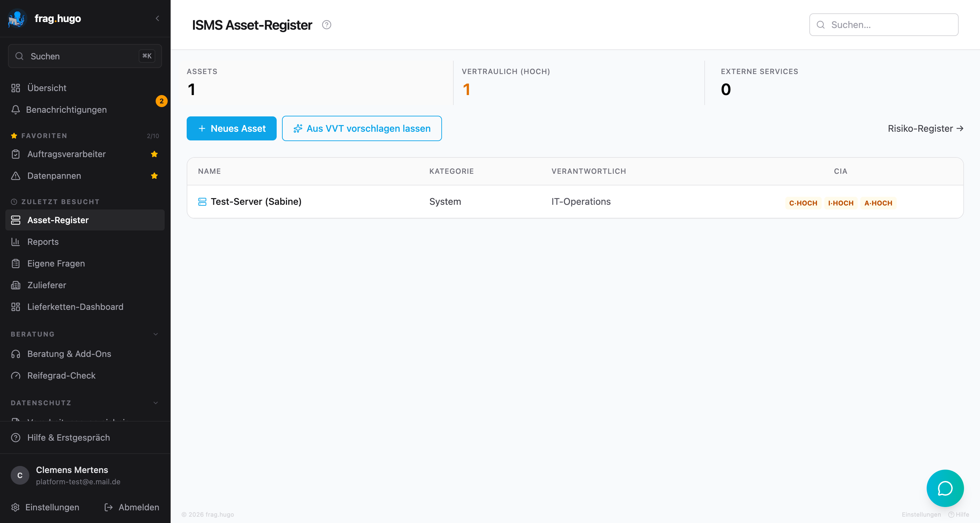
Task: Click the Hilfe & Erstgespräch question icon
Action: point(16,438)
